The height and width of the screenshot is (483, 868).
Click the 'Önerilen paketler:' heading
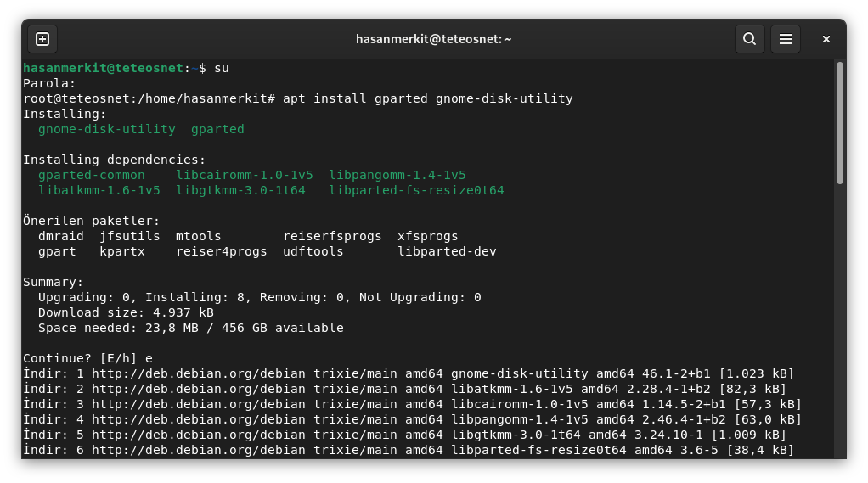coord(92,221)
